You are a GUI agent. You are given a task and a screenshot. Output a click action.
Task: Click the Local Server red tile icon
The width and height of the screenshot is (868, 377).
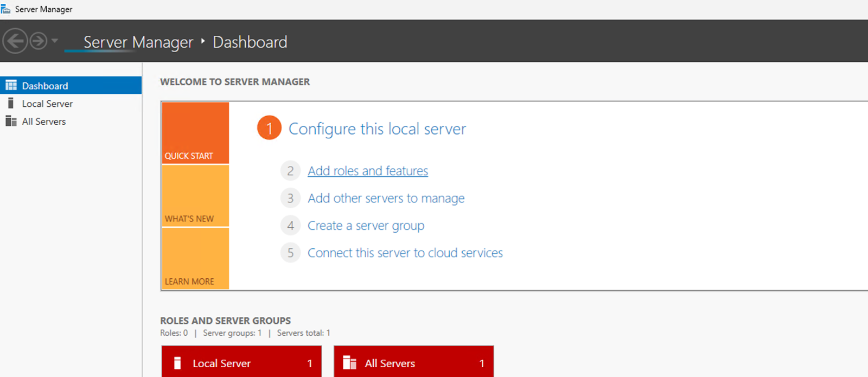pyautogui.click(x=177, y=363)
